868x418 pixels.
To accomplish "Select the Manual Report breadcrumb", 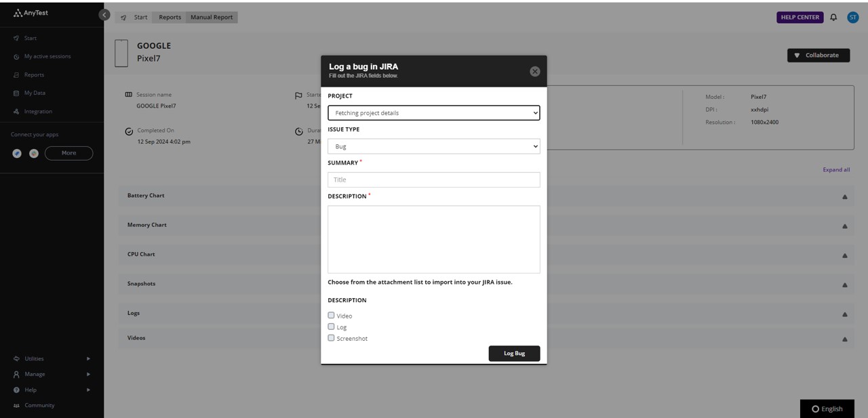I will point(212,17).
